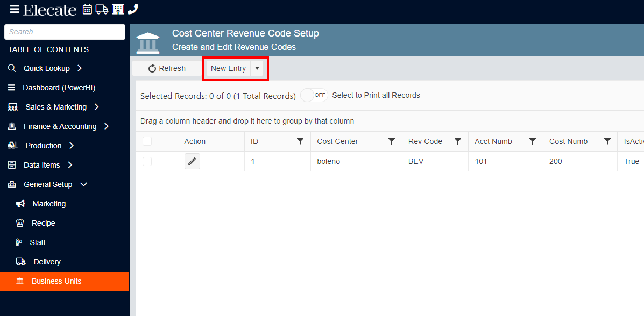Screen dimensions: 644x316
Task: Open Sales & Marketing menu
Action: tap(56, 107)
